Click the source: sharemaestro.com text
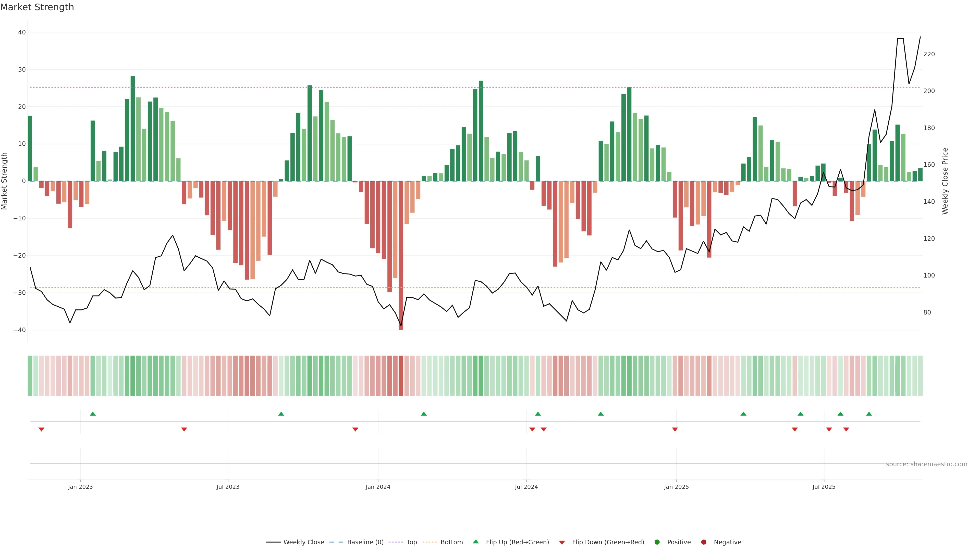Viewport: 980px width, 551px height. pyautogui.click(x=926, y=464)
